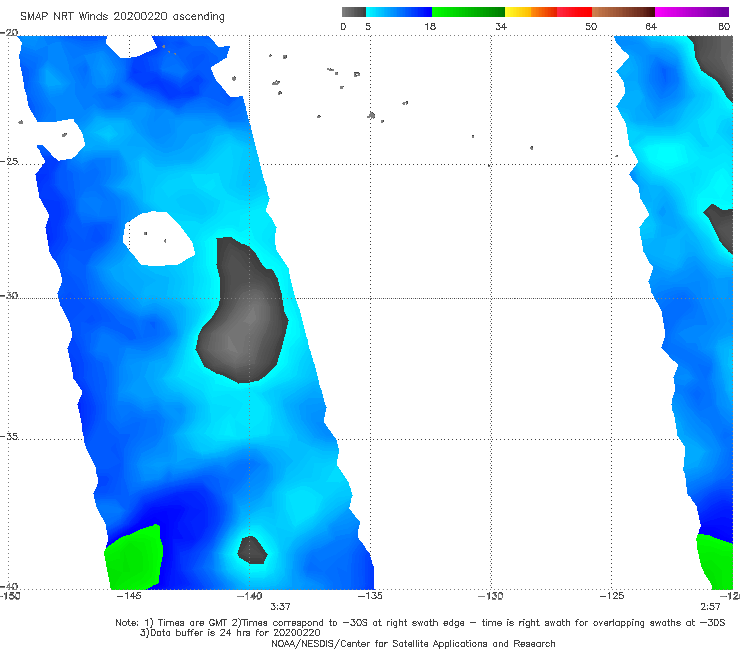Click the swath time '3:37'
Screen dimensions: 740x650
click(280, 607)
